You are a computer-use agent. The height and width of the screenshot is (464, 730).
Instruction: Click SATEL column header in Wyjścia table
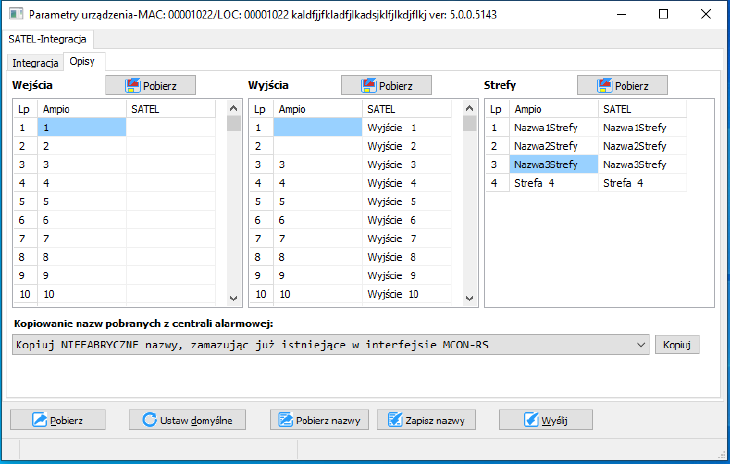coord(406,109)
